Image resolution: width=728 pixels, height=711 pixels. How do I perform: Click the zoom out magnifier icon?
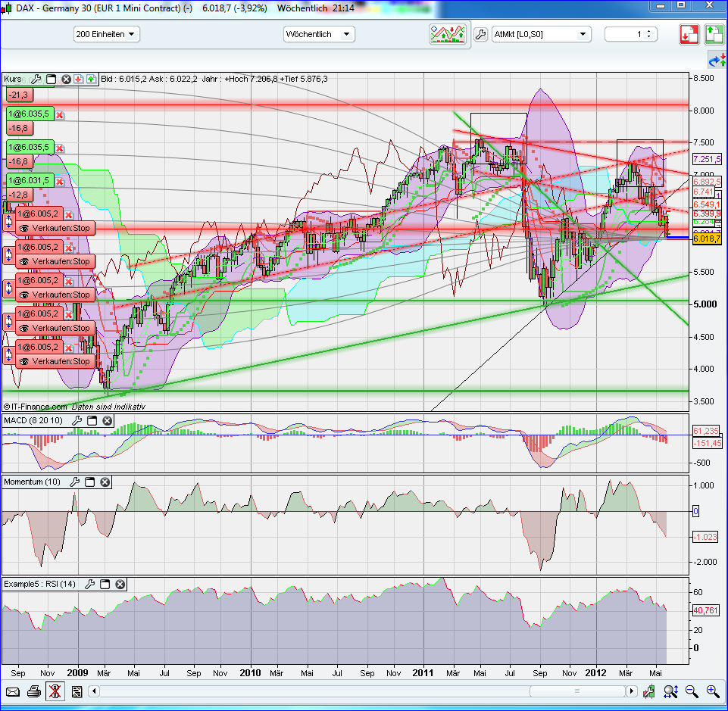click(x=692, y=692)
